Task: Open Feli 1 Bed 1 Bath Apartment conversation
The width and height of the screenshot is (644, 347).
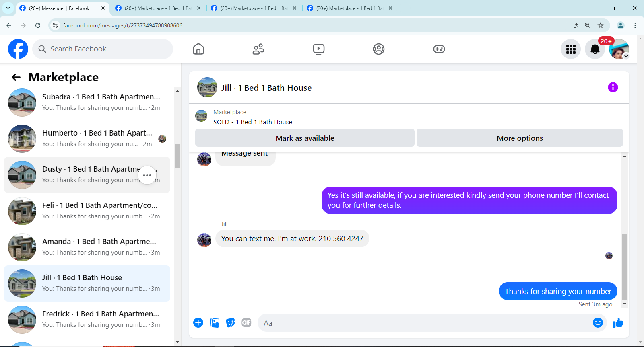Action: pyautogui.click(x=87, y=211)
